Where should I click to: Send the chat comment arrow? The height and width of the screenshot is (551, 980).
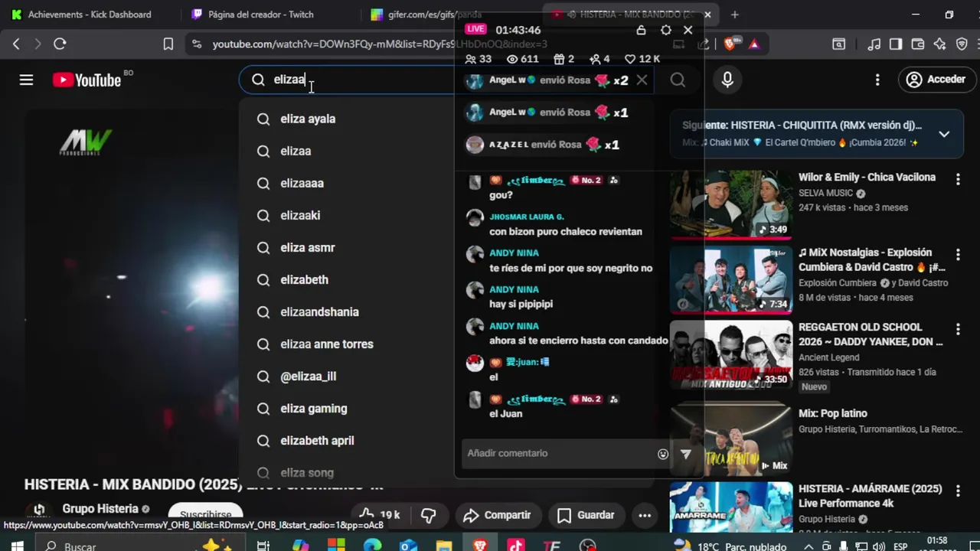click(x=686, y=454)
